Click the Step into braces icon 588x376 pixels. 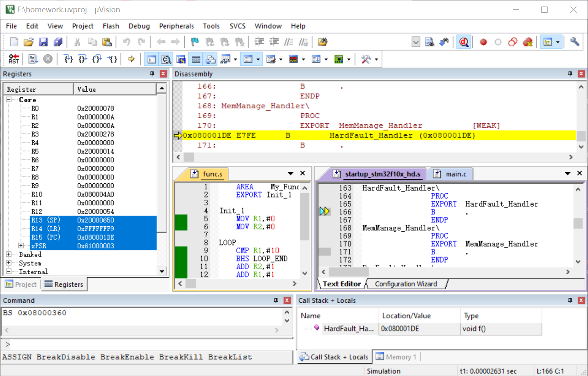(69, 59)
